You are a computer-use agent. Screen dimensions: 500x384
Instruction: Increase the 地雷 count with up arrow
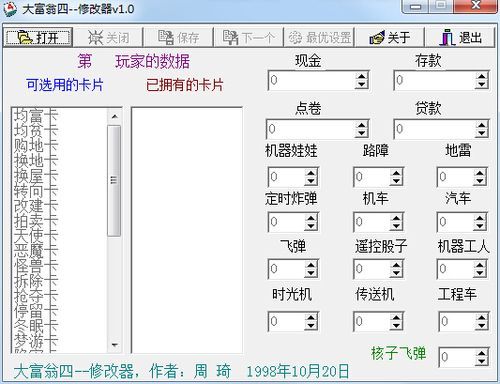pyautogui.click(x=480, y=173)
